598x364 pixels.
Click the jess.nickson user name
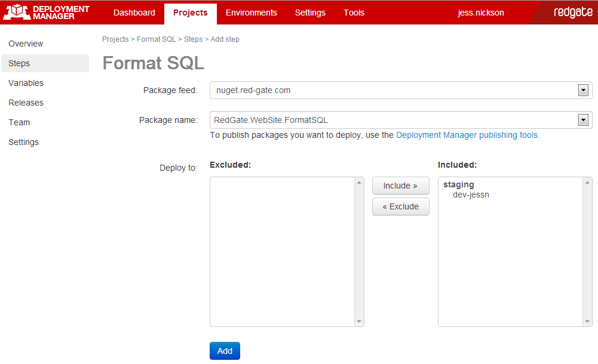pos(480,13)
